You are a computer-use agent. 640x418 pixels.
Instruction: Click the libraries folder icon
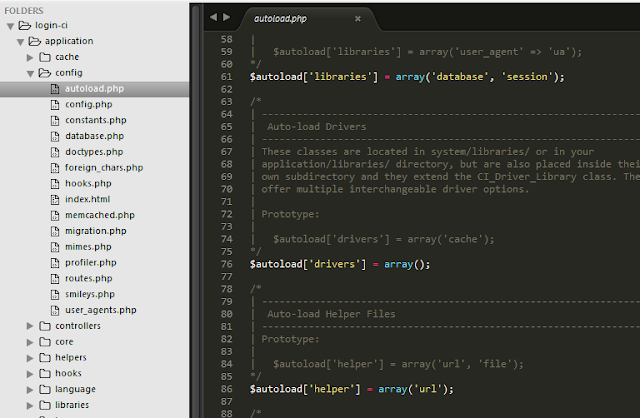45,405
